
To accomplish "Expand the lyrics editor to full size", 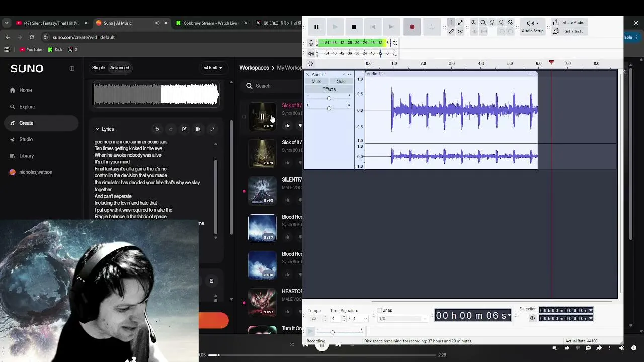I will 212,129.
